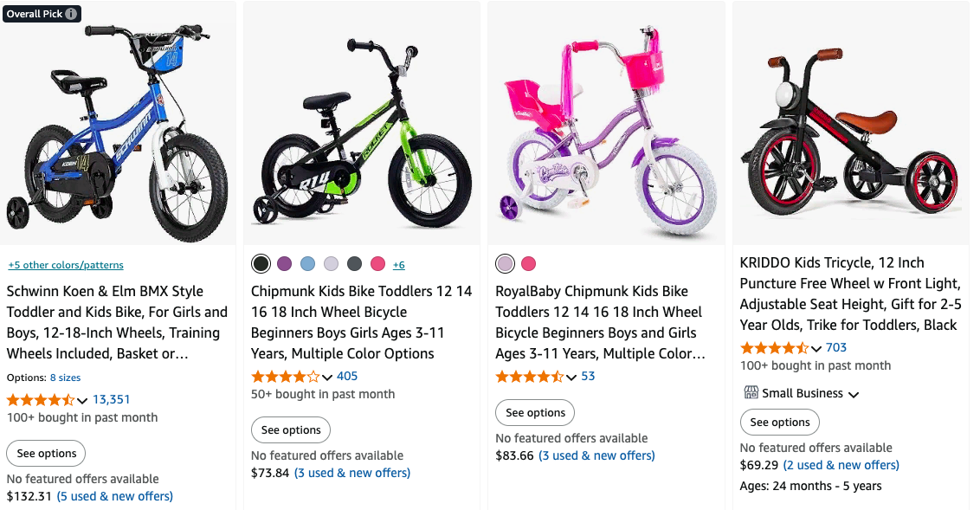This screenshot has width=980, height=510.
Task: Click the KRIDDO tricycle star rating
Action: pos(773,348)
